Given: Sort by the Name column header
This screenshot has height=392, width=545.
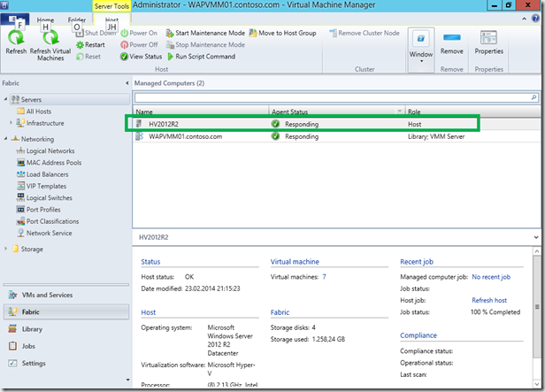Looking at the screenshot, I should (x=201, y=111).
